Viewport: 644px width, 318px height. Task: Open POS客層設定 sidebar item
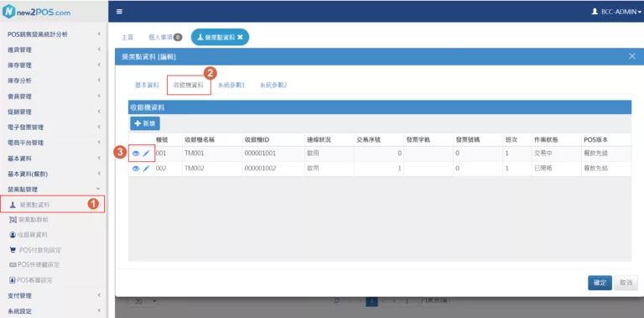pos(31,280)
